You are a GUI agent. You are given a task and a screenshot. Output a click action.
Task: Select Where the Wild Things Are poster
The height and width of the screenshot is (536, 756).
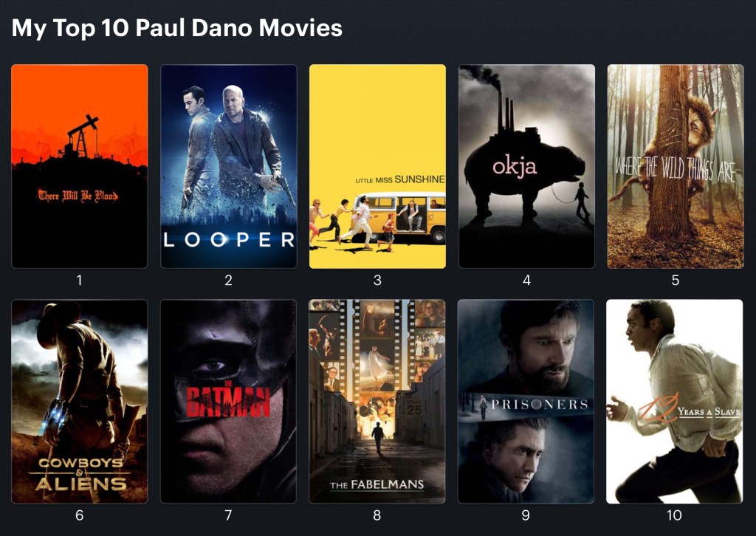[676, 166]
